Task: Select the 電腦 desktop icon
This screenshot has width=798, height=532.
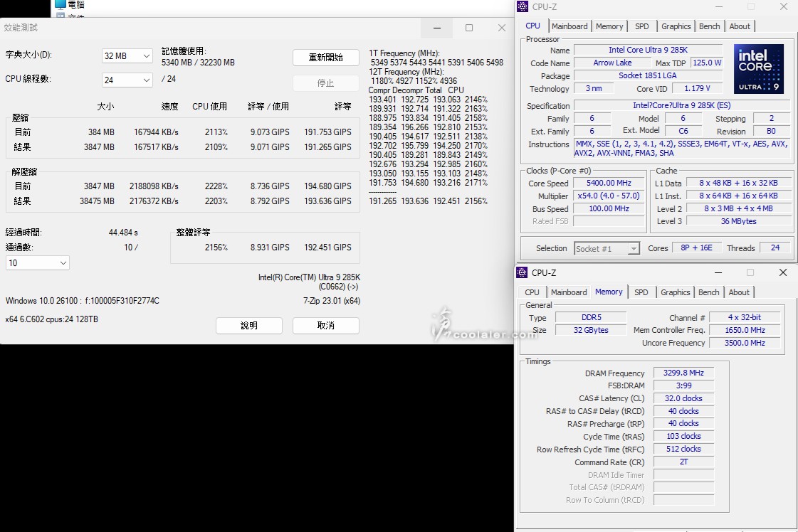Action: coord(61,4)
